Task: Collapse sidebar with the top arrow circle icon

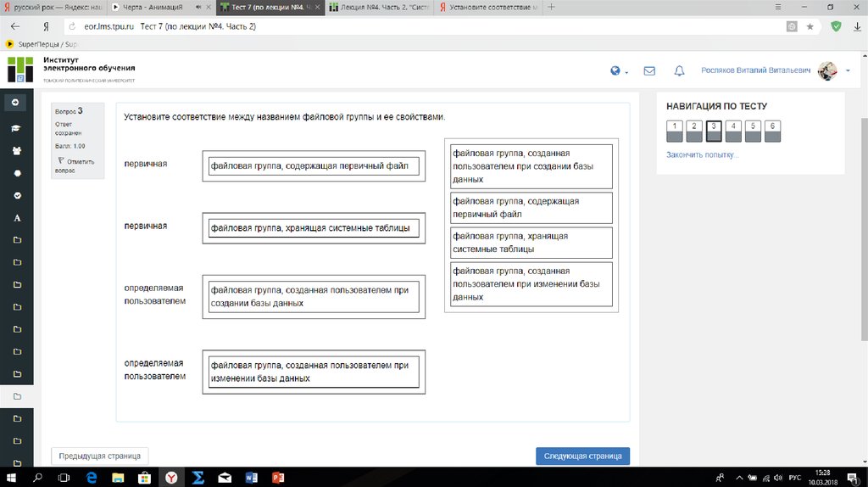Action: 15,103
